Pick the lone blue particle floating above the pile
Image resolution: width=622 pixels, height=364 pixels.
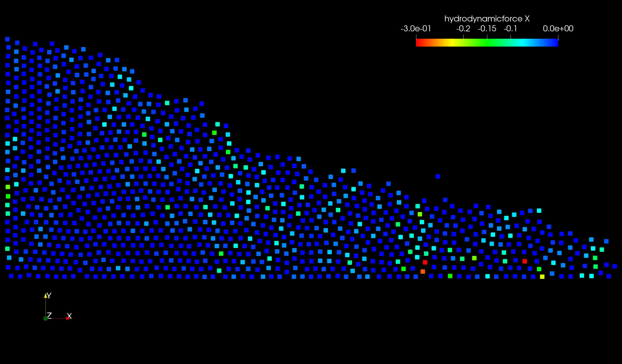(x=438, y=176)
